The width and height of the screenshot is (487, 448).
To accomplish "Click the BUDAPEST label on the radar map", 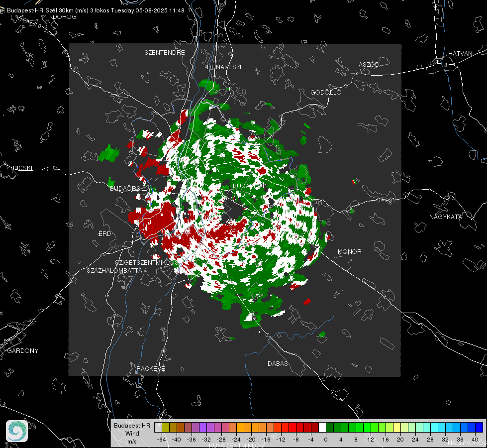I will click(x=249, y=186).
